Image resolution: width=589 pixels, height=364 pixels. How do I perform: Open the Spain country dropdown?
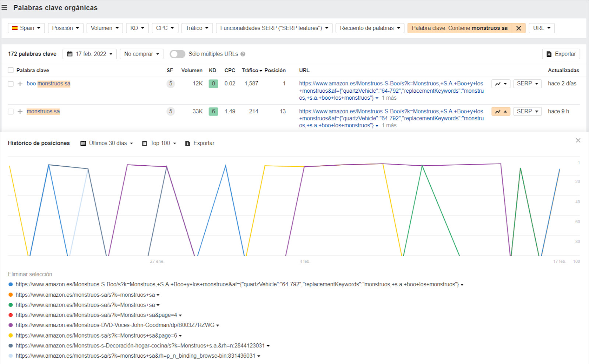coord(26,28)
